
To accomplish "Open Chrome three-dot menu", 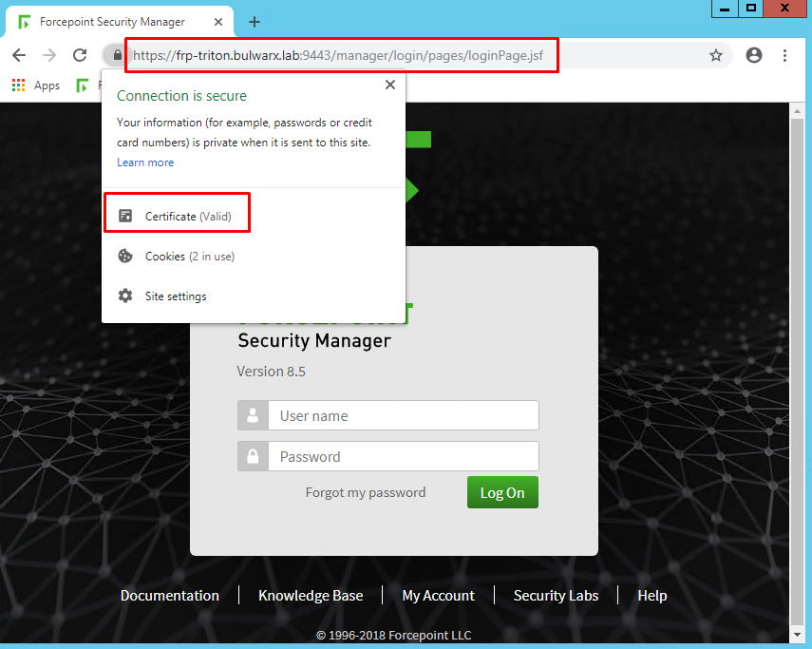I will tap(785, 55).
